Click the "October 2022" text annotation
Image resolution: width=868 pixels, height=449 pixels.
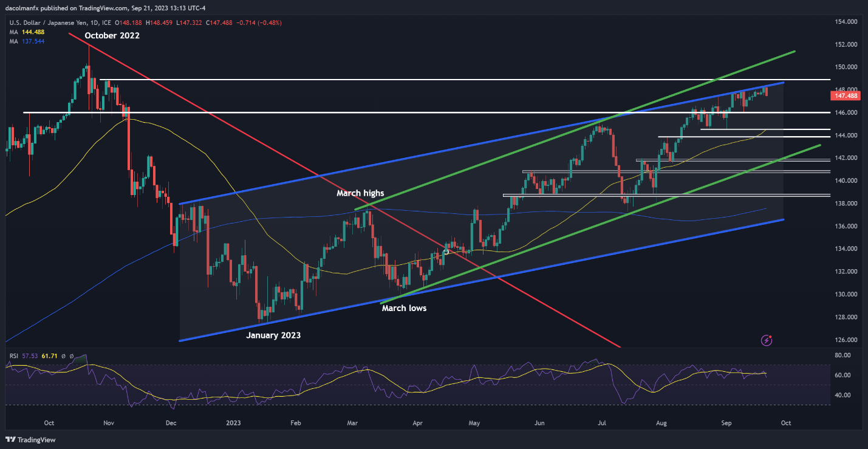coord(112,36)
